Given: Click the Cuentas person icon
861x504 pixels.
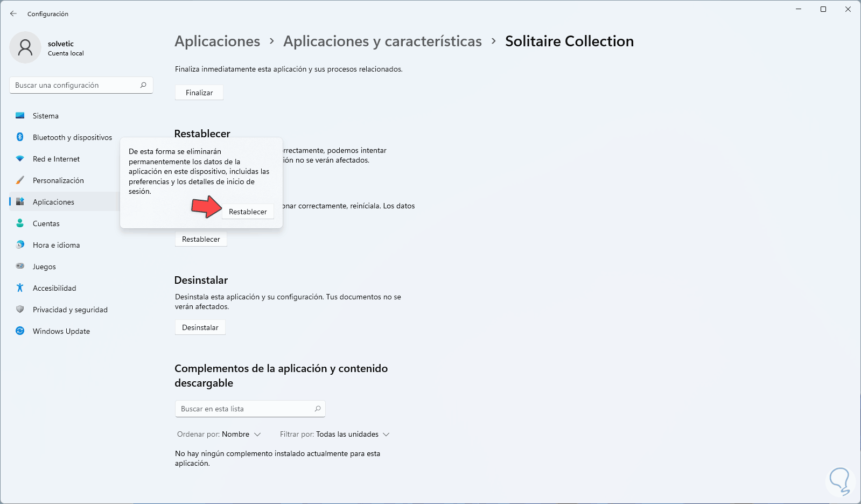Looking at the screenshot, I should [x=20, y=223].
